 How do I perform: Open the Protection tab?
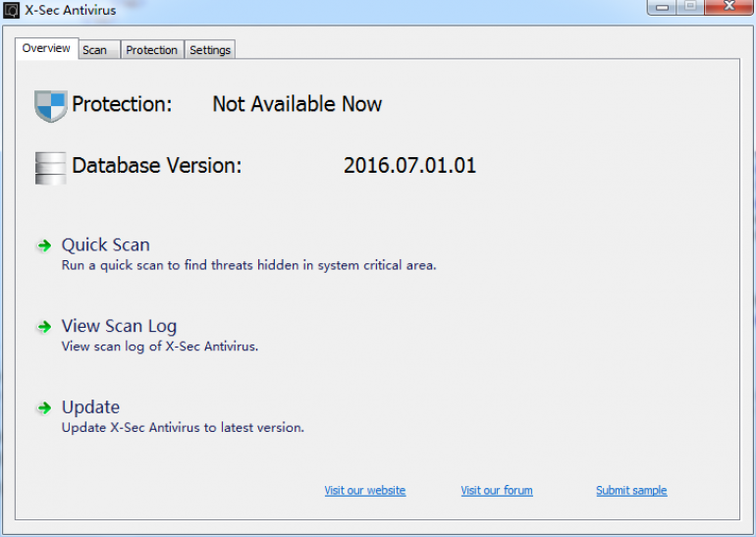click(x=152, y=50)
